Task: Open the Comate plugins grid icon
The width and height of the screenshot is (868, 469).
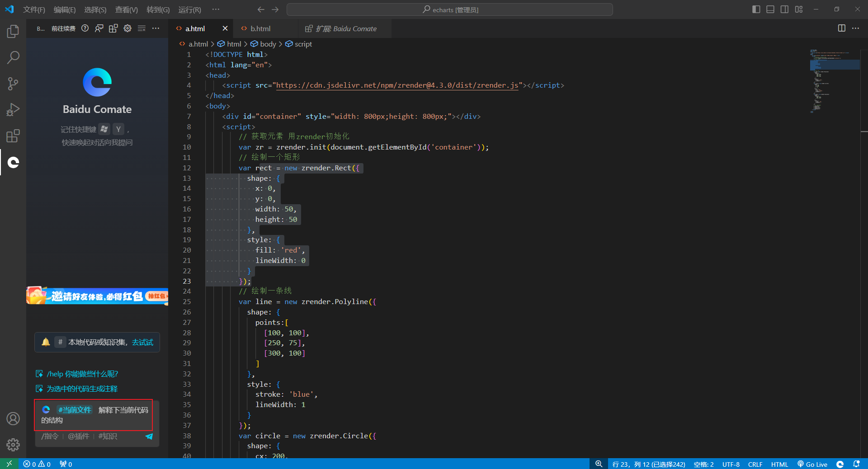Action: 113,28
